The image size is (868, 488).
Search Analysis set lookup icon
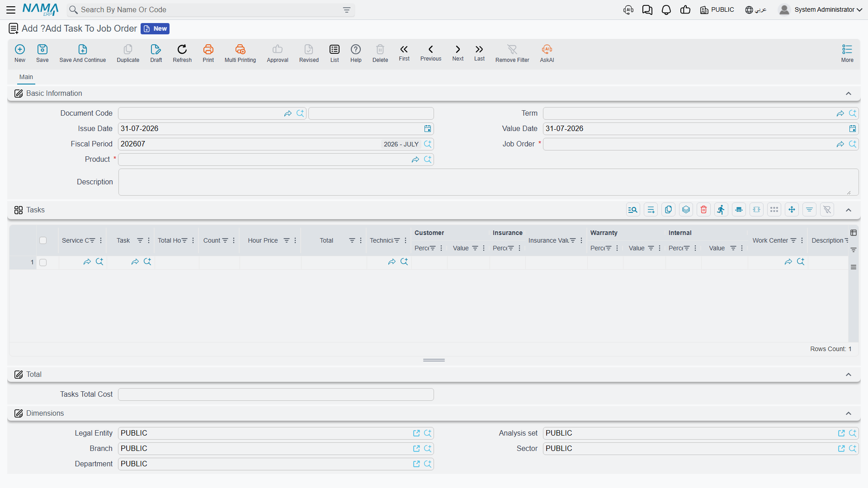[853, 433]
